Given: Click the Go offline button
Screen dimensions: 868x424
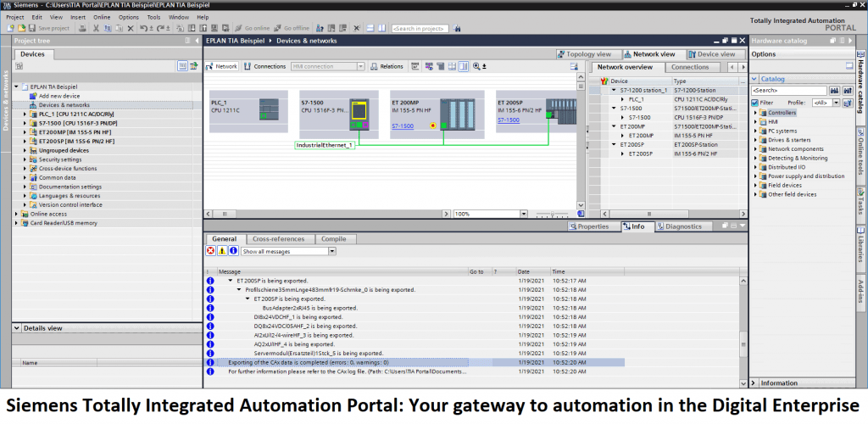Looking at the screenshot, I should coord(292,28).
